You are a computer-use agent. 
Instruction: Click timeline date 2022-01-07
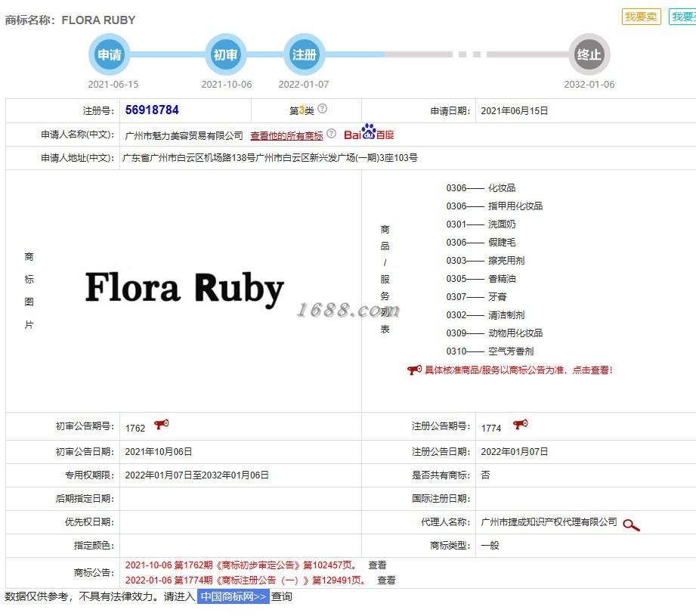pyautogui.click(x=304, y=85)
